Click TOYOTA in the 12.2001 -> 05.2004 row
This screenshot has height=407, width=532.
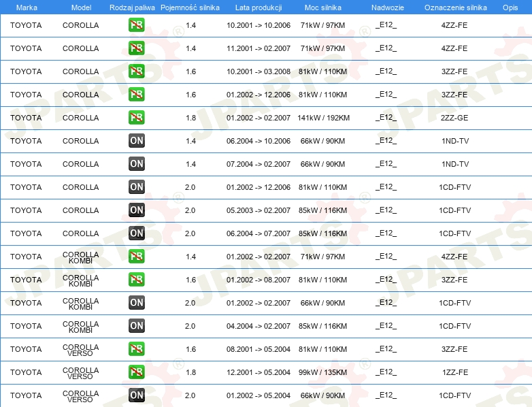[26, 372]
